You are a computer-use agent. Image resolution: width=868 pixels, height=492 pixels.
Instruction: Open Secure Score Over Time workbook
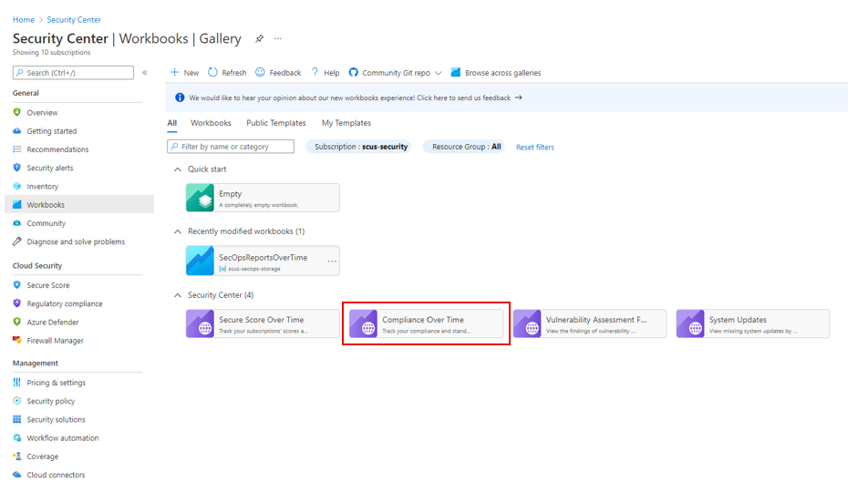pyautogui.click(x=263, y=323)
